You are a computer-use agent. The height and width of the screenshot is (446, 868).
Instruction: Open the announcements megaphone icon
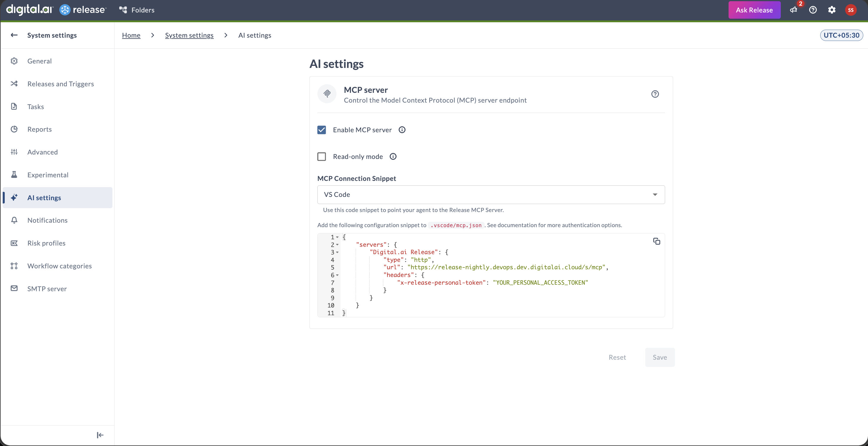(794, 10)
